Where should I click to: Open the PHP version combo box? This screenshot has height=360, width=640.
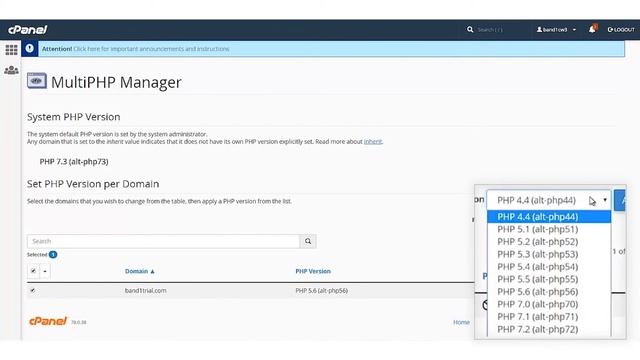549,200
